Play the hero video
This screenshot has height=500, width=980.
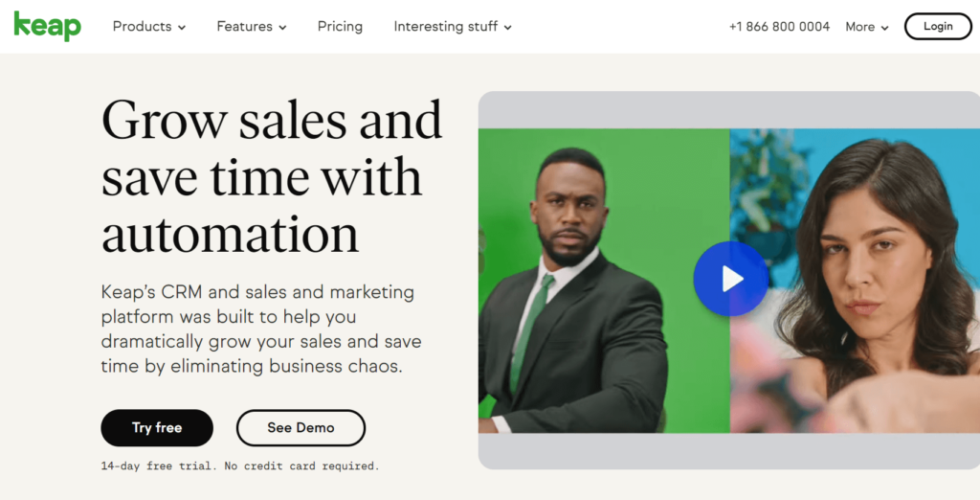pyautogui.click(x=731, y=279)
